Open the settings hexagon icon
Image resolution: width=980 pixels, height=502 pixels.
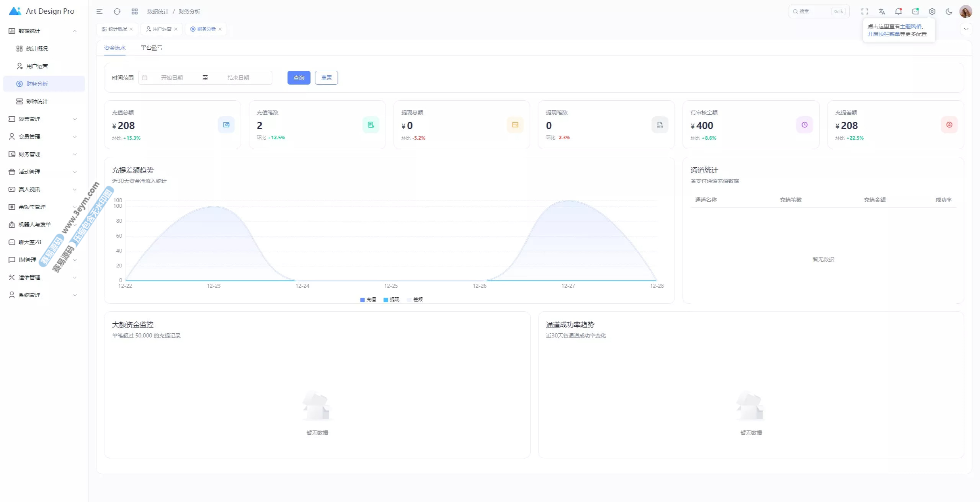click(x=932, y=11)
